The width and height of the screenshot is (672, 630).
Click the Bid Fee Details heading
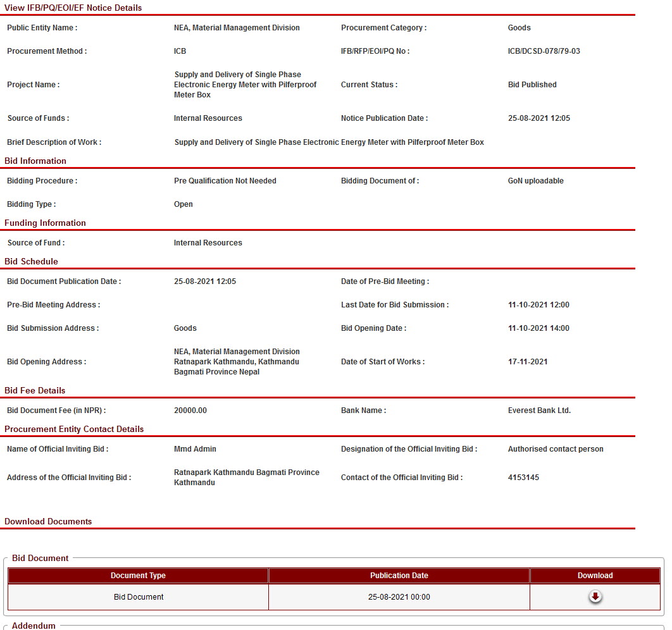tap(35, 390)
